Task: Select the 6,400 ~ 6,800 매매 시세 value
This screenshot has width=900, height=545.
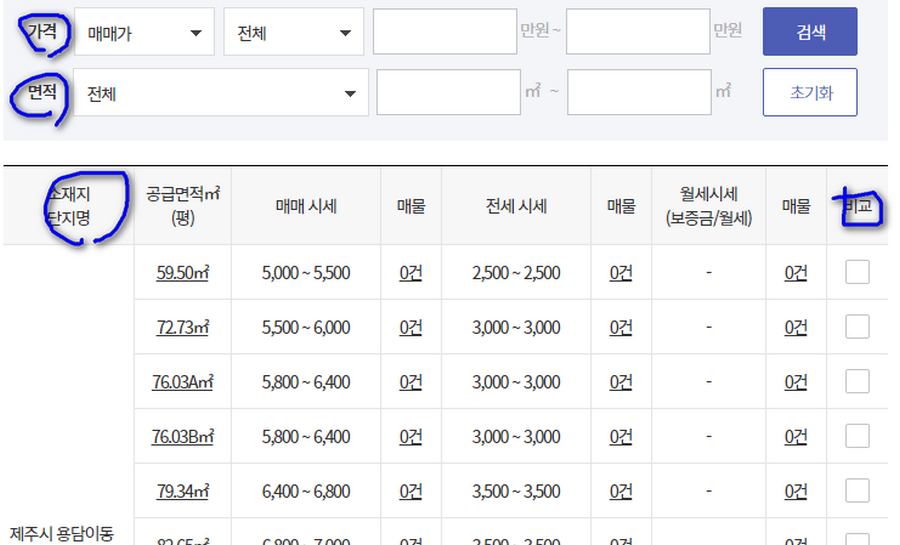Action: (x=306, y=491)
